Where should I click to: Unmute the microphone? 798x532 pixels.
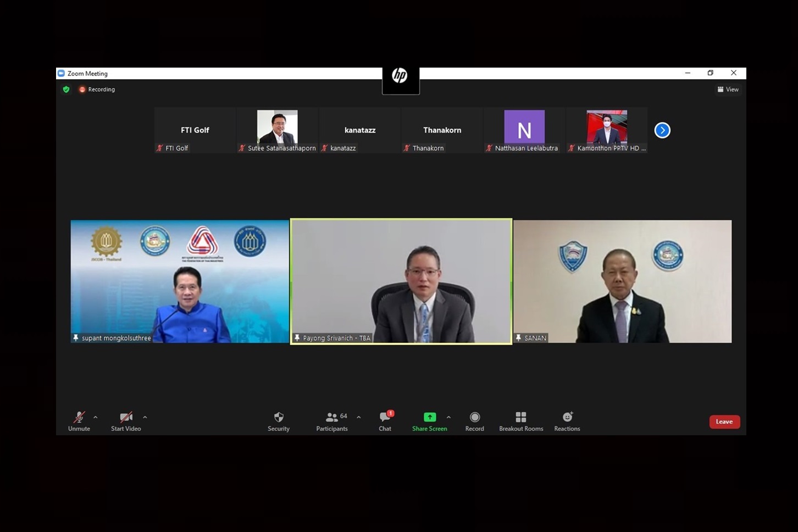tap(79, 421)
